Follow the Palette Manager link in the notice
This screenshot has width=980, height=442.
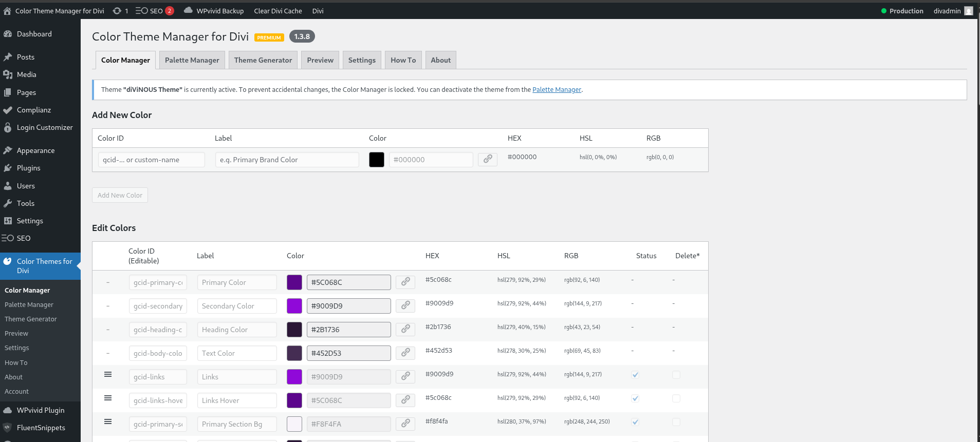click(x=557, y=89)
